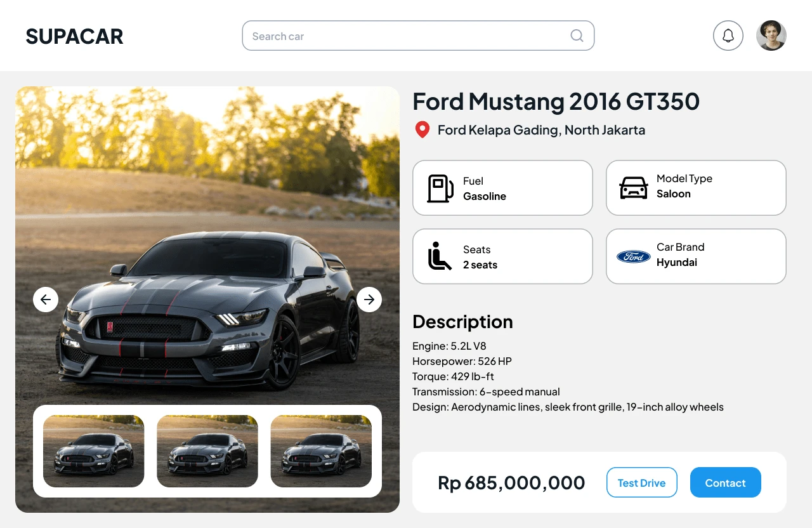Click the search magnifier icon
This screenshot has height=528, width=812.
coord(577,36)
